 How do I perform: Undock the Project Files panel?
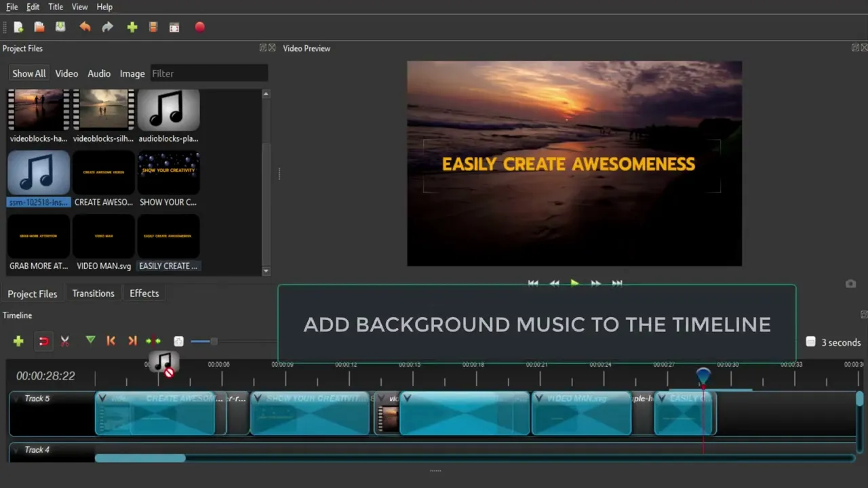263,47
